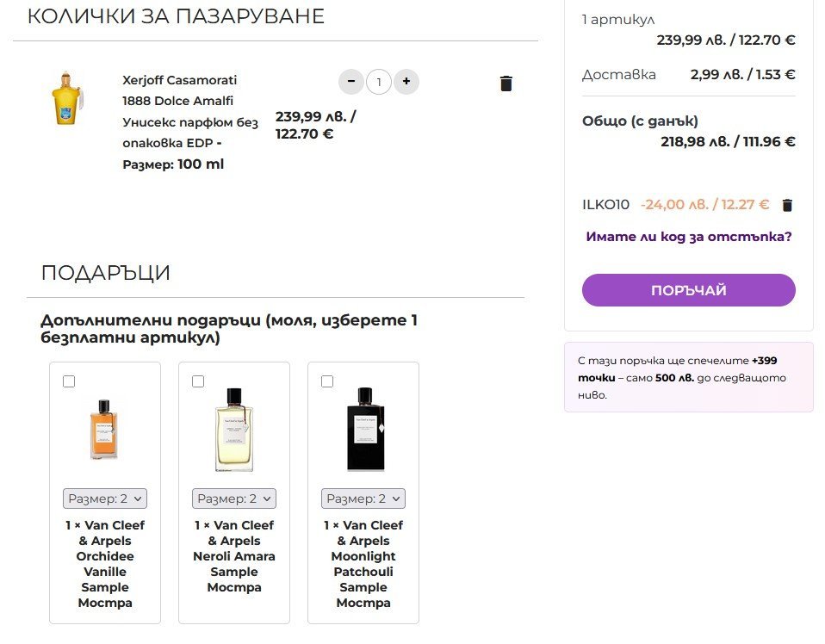Tick the Moonlight Patchouli sample checkbox
This screenshot has height=644, width=825.
tap(327, 381)
